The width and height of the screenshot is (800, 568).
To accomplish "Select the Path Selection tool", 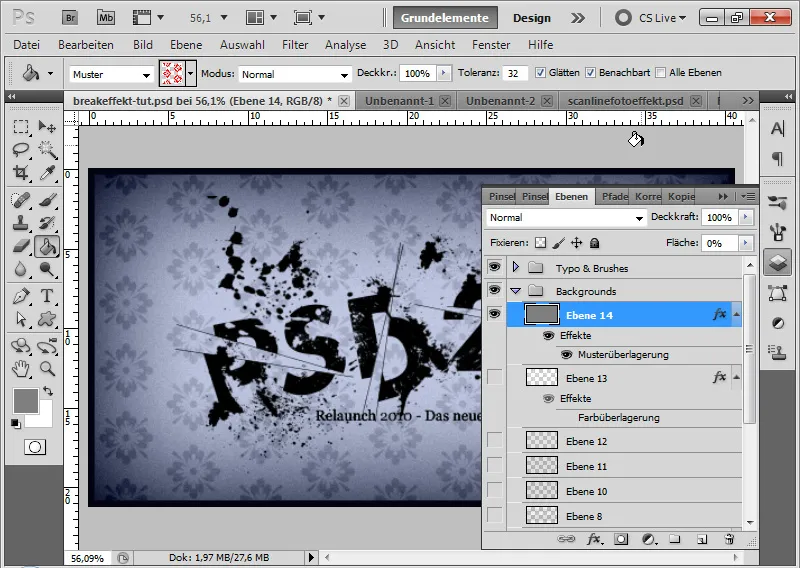I will [x=21, y=319].
